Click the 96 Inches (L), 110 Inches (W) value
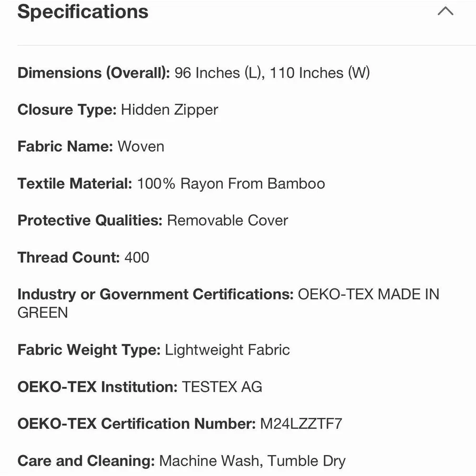The image size is (476, 476). 272,73
